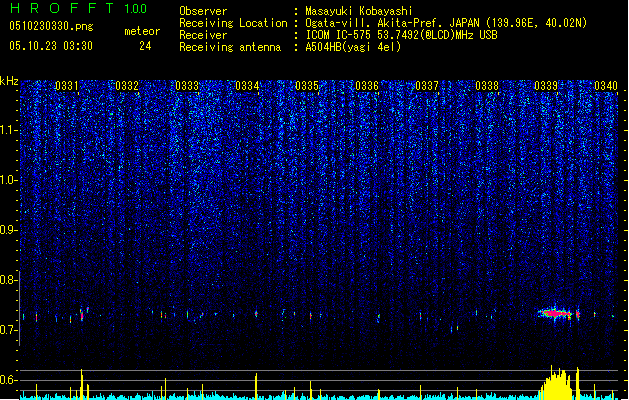This screenshot has height=400, width=629.
Task: Click time marker 0337
Action: tap(427, 86)
